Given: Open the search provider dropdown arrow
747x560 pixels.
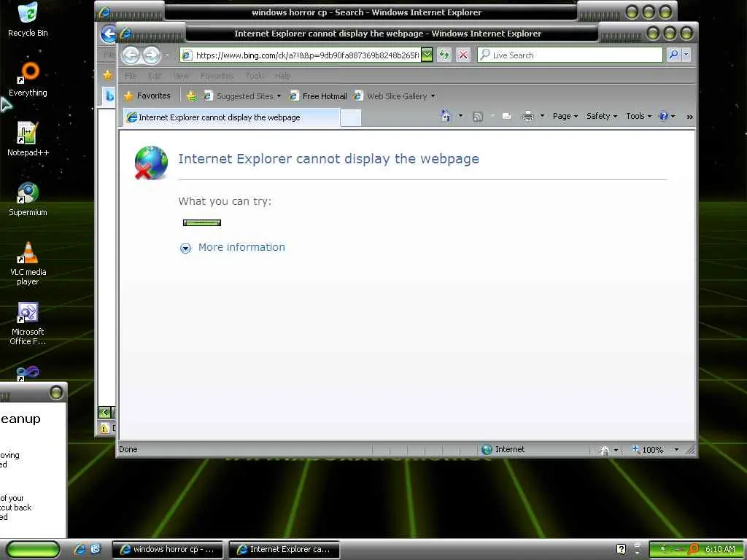Looking at the screenshot, I should click(686, 55).
